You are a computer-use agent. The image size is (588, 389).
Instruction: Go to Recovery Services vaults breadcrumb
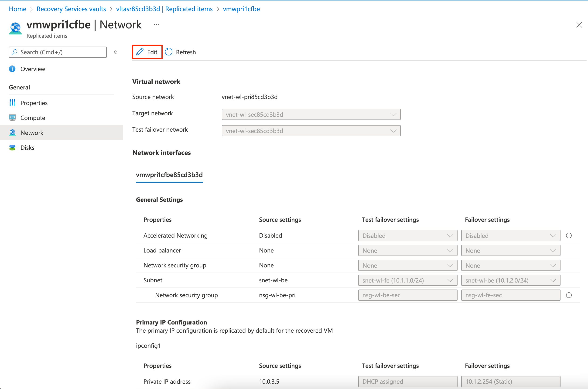click(x=71, y=9)
